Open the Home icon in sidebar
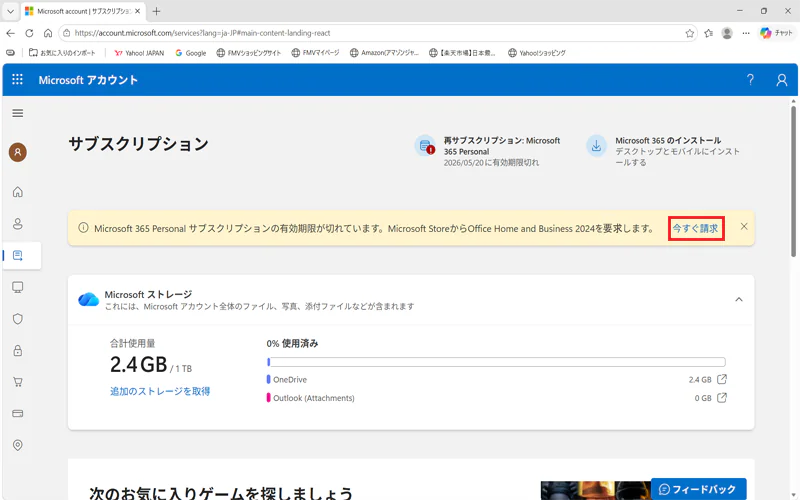 (18, 192)
